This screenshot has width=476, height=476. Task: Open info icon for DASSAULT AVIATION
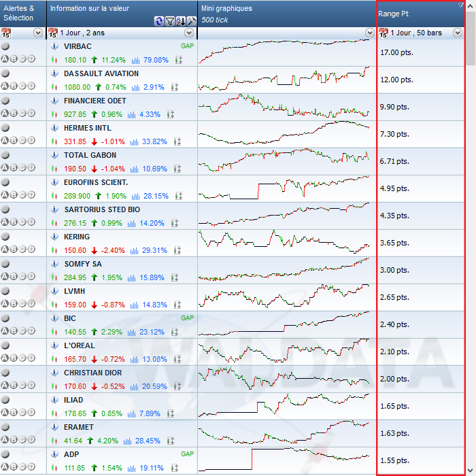pos(54,73)
